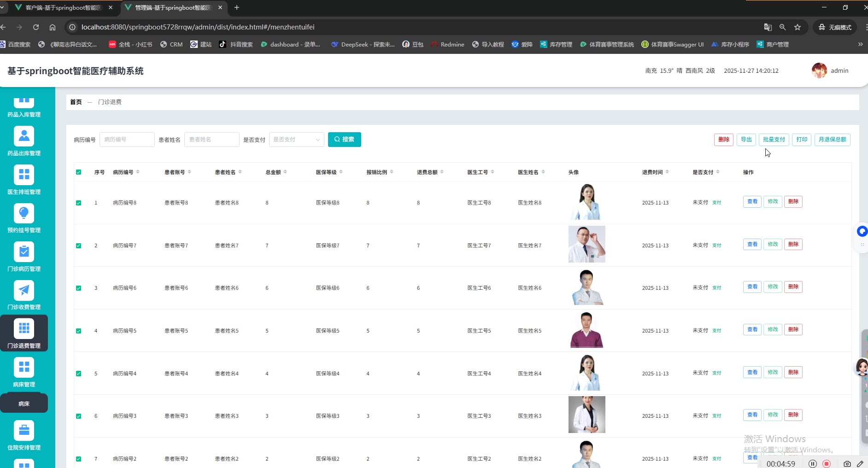Uncheck the row with 病历编号6
The image size is (868, 468).
79,288
